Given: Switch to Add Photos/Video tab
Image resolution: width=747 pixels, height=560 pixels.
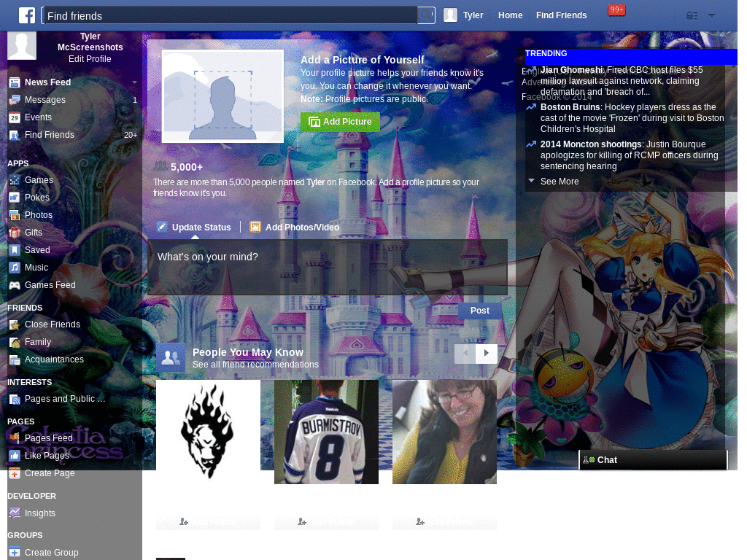Looking at the screenshot, I should click(x=295, y=227).
